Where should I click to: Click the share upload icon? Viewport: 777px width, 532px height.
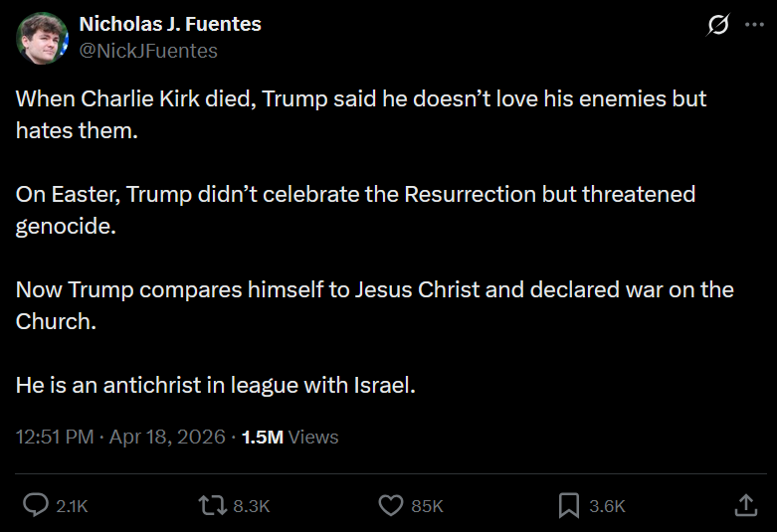[x=745, y=505]
